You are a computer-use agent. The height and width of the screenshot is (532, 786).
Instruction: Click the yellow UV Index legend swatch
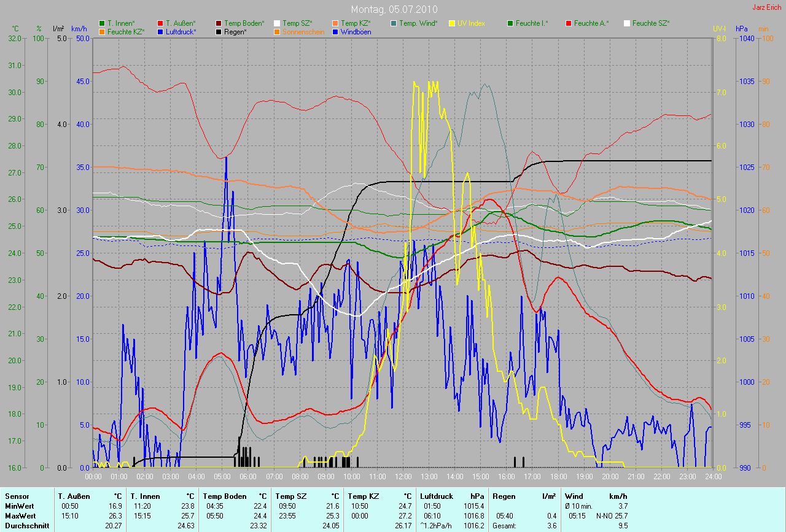click(x=452, y=23)
